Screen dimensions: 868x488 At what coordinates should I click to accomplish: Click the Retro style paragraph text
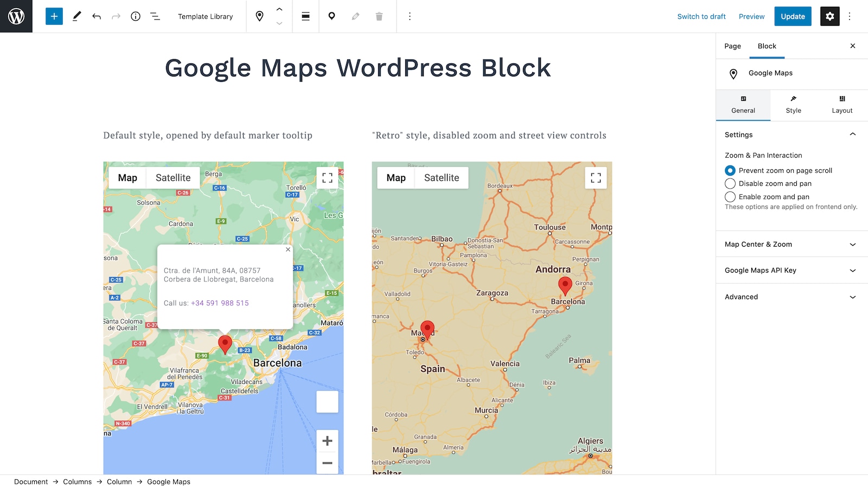(x=489, y=136)
